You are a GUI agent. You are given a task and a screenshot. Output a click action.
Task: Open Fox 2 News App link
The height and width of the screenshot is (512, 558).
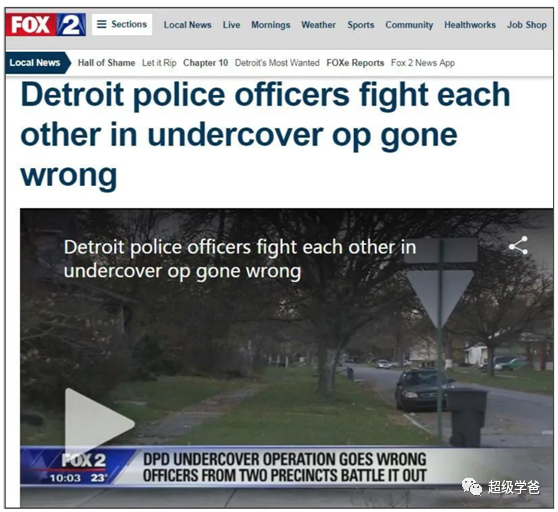(423, 63)
